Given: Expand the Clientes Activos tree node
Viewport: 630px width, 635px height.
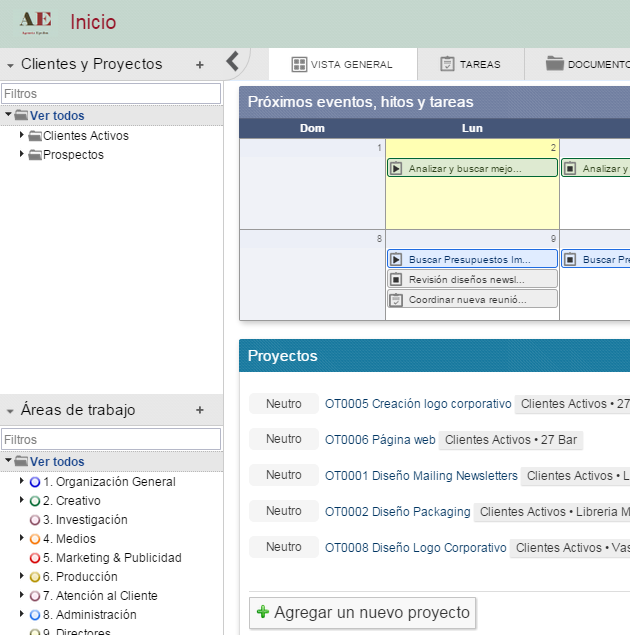Looking at the screenshot, I should click(x=22, y=135).
